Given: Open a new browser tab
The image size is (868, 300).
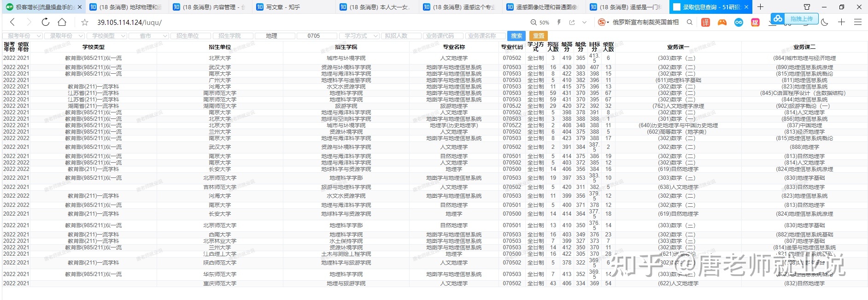Looking at the screenshot, I should coord(760,7).
